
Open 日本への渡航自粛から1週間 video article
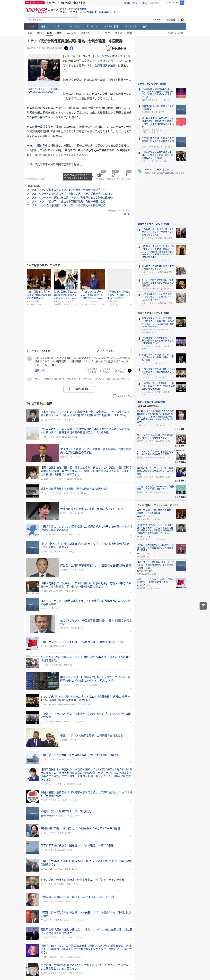74,489
